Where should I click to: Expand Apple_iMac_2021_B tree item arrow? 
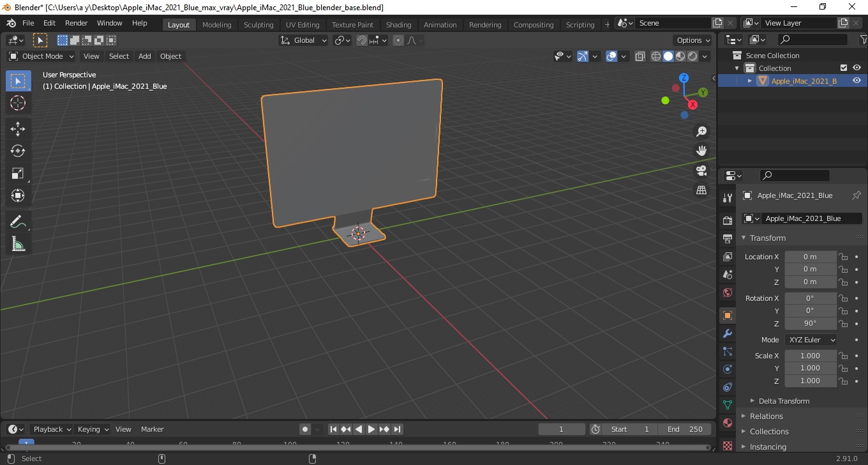click(750, 80)
